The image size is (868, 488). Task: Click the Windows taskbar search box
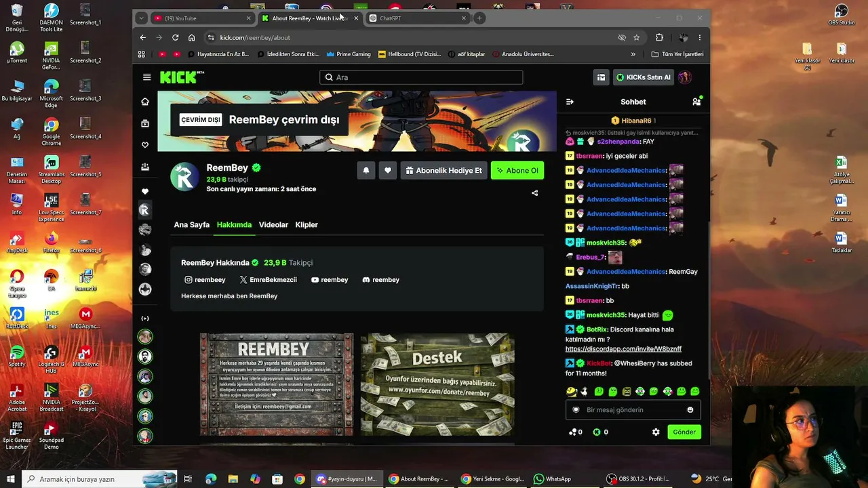coord(100,479)
